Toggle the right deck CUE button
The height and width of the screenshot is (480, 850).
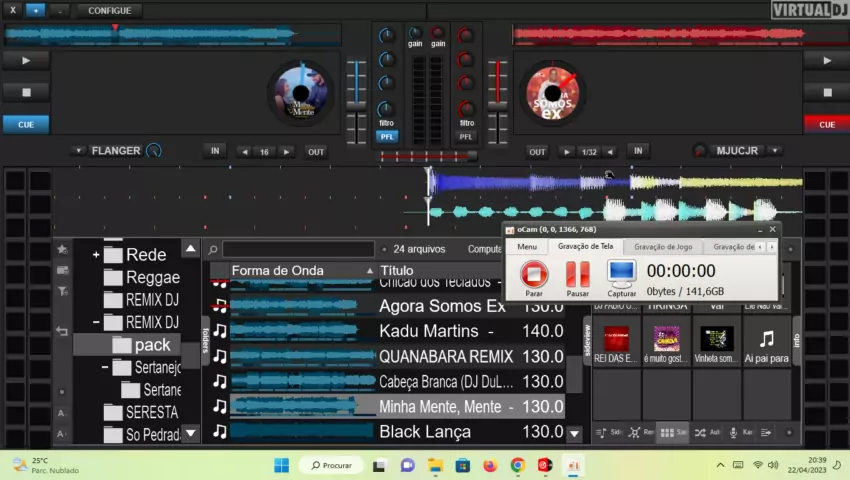826,124
